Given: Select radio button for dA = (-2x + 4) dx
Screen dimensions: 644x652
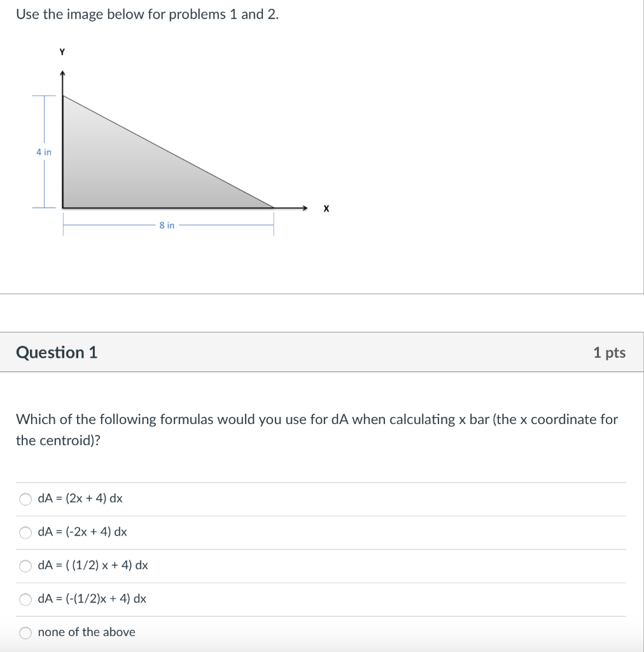Looking at the screenshot, I should [25, 532].
